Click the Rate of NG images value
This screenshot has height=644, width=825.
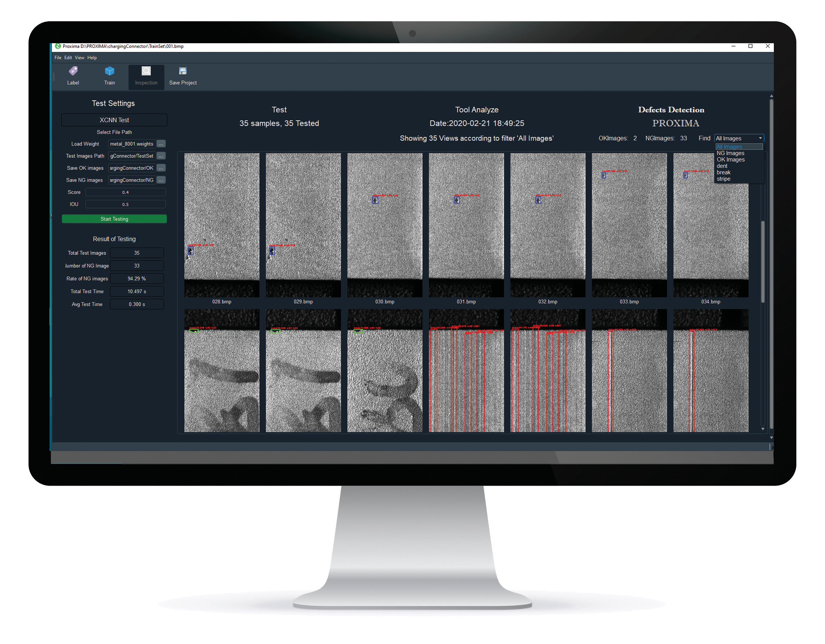tap(137, 279)
